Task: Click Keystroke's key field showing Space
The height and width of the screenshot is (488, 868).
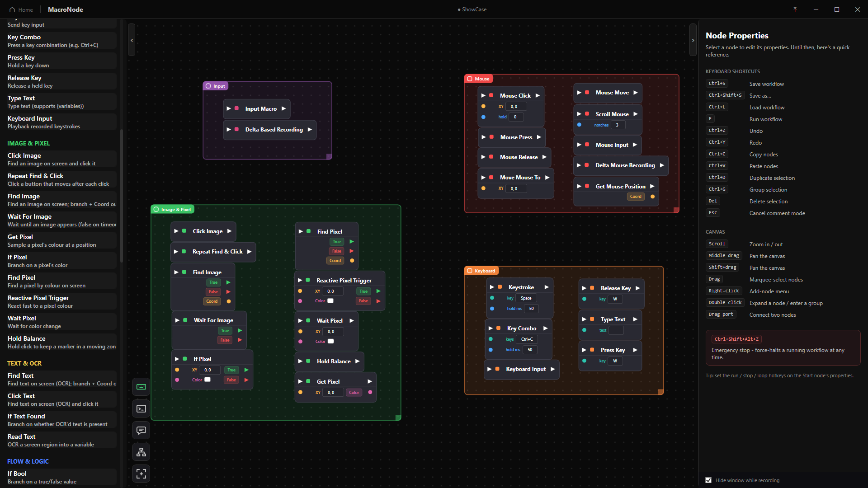Action: [x=526, y=298]
